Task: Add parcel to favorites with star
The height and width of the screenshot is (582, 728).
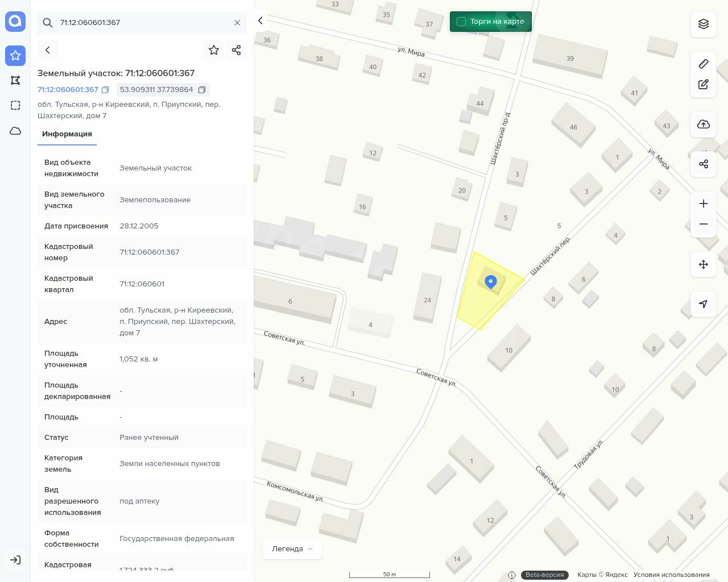Action: point(214,50)
